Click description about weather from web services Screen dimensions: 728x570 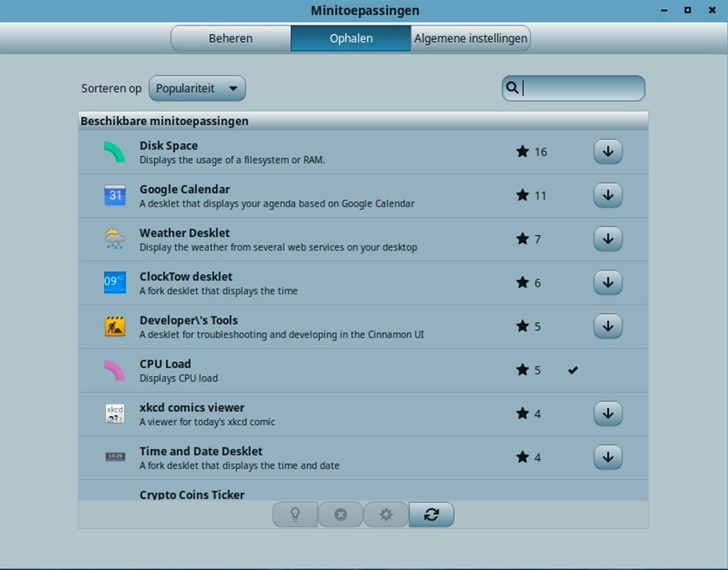pos(279,248)
